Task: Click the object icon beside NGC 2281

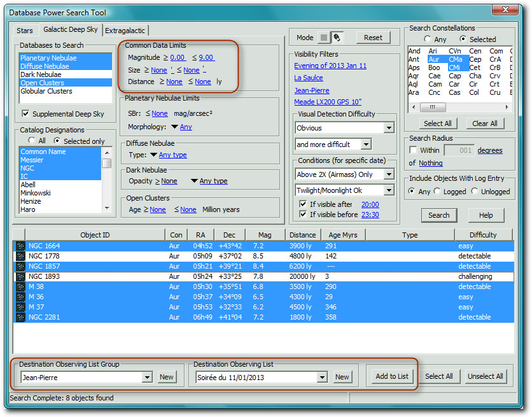Action: [20, 317]
